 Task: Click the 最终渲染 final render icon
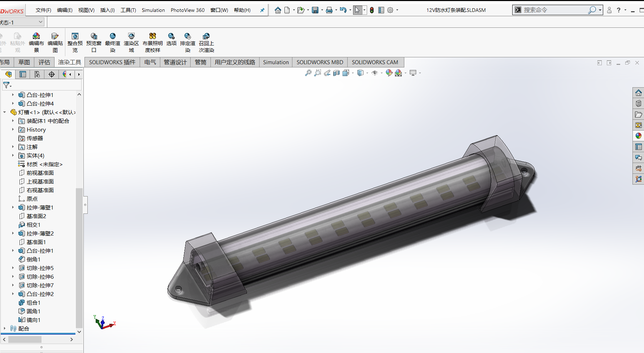[113, 36]
